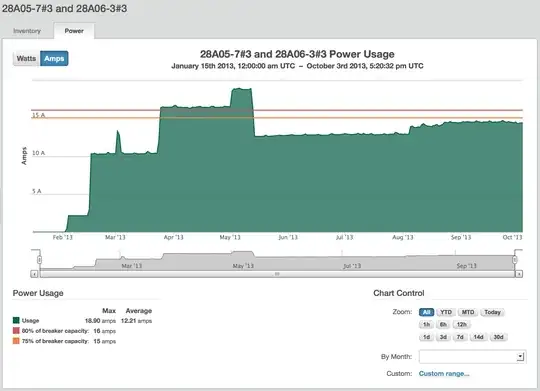Image resolution: width=540 pixels, height=391 pixels.
Task: Set zoom to All
Action: tap(426, 312)
